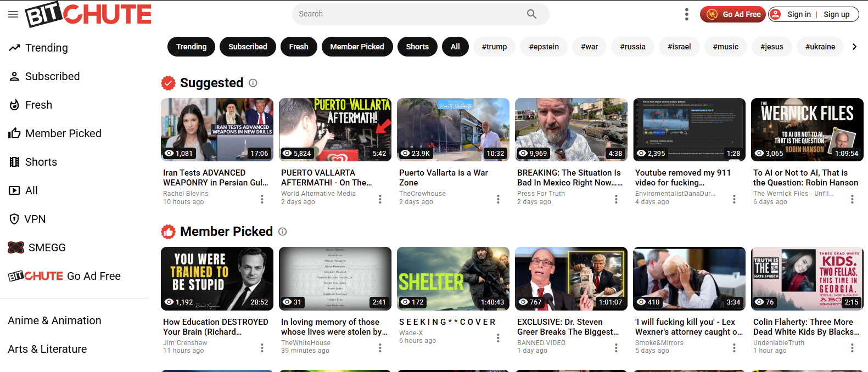Open BitChute Go Ad Free sidebar link
Image resolution: width=868 pixels, height=372 pixels.
point(64,276)
